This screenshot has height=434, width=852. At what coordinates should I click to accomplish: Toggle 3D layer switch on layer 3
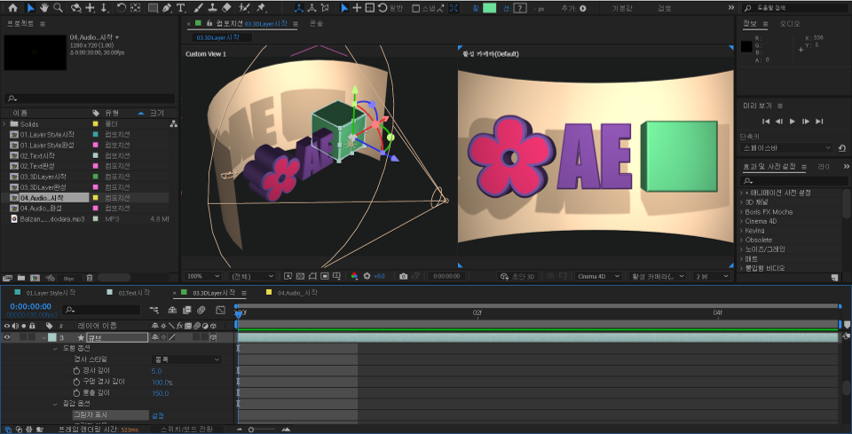click(x=213, y=337)
